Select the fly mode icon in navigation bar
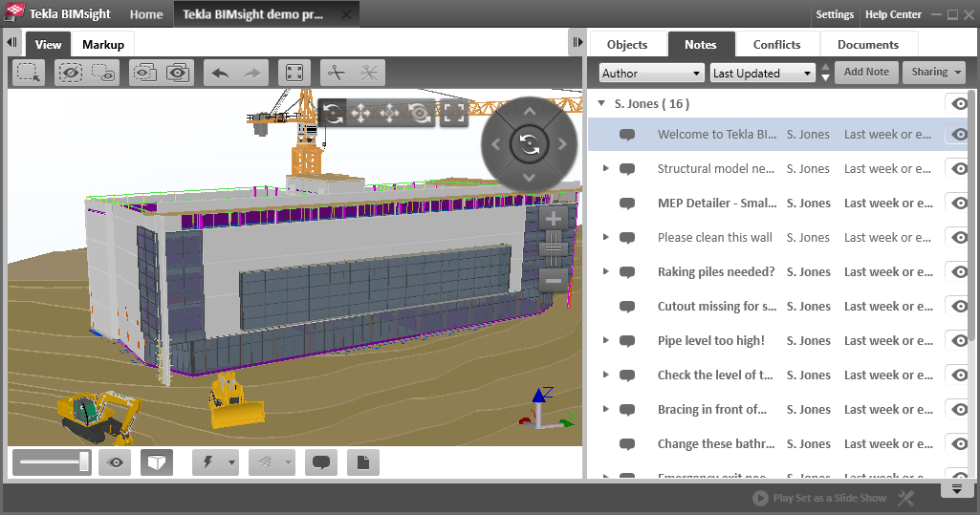The height and width of the screenshot is (515, 980). point(390,114)
